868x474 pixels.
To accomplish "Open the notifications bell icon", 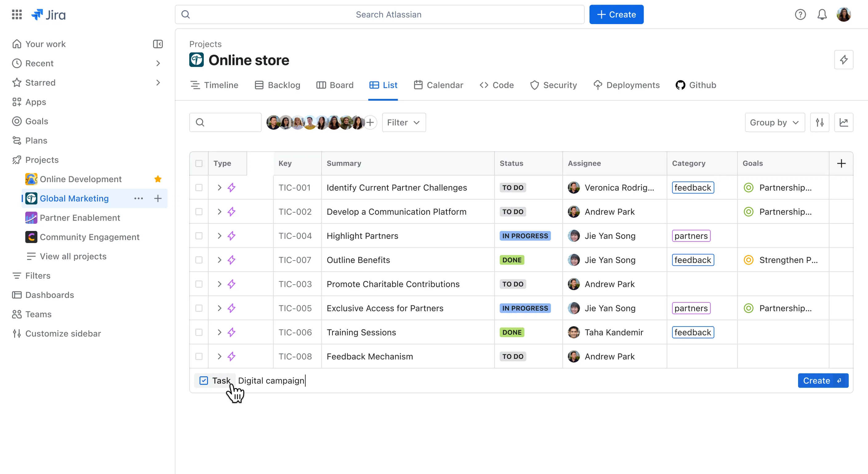I will click(822, 14).
